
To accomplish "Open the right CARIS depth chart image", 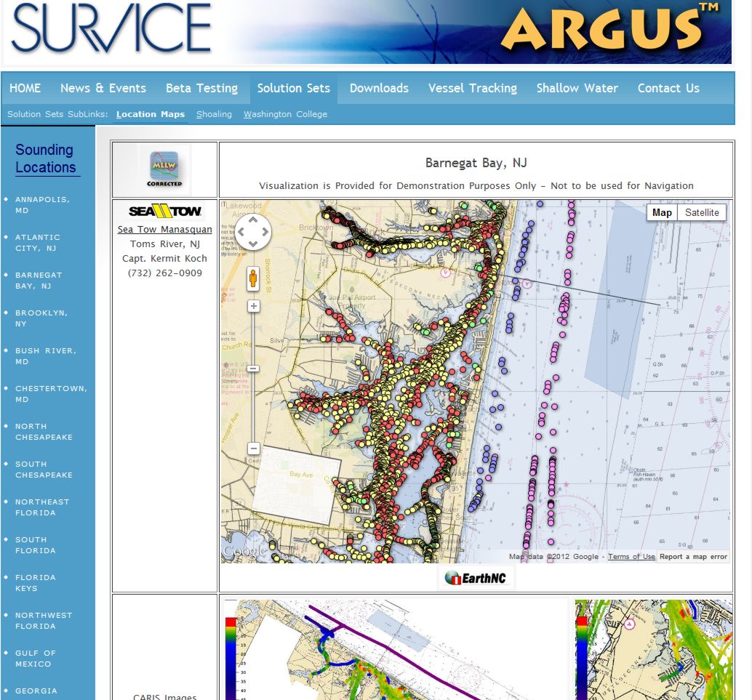I will pos(654,650).
